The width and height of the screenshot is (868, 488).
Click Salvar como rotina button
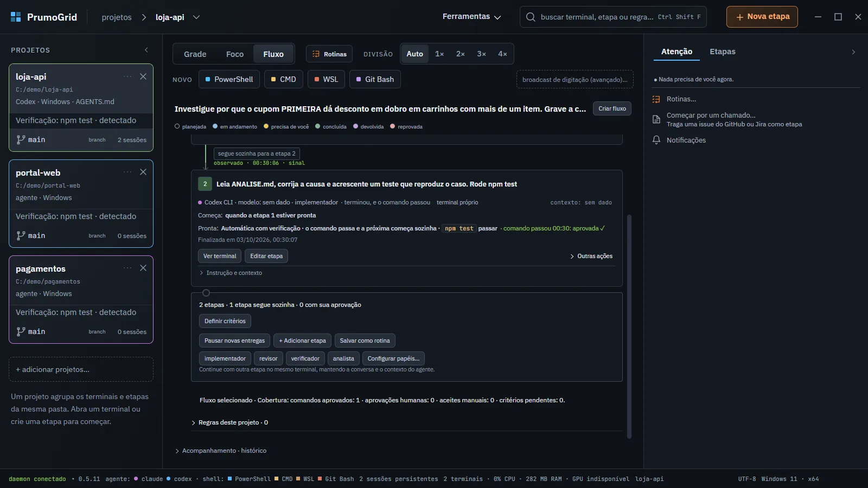coord(365,341)
